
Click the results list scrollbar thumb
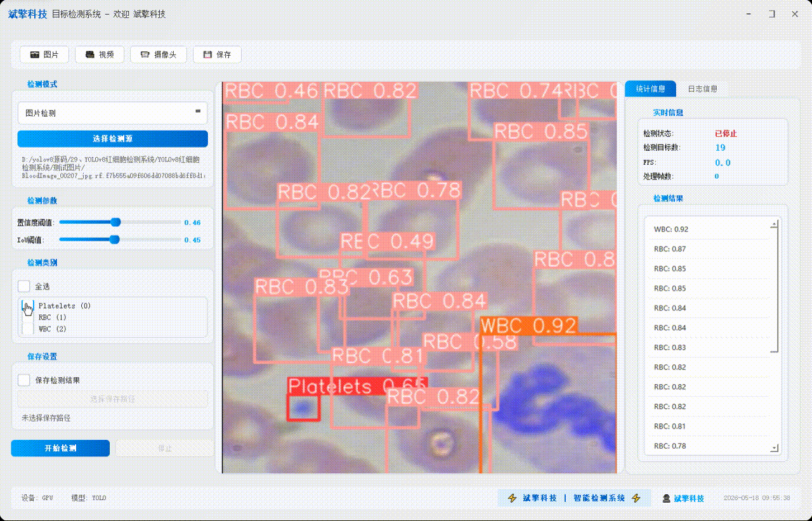774,290
